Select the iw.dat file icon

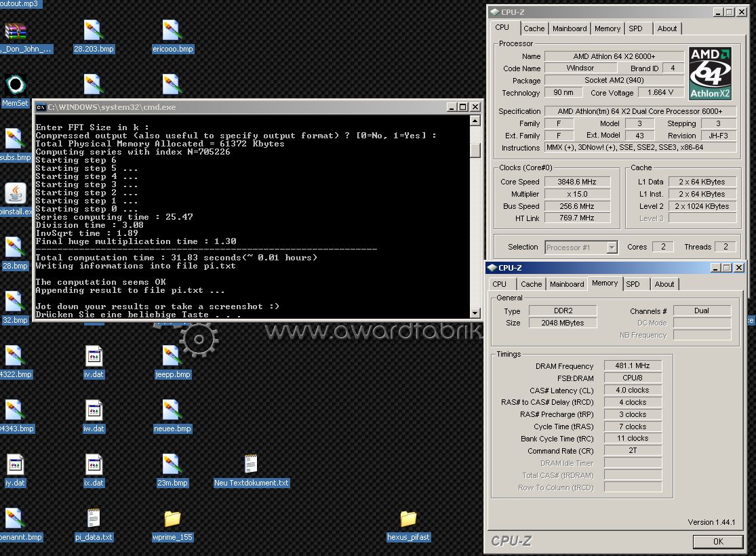pos(94,416)
